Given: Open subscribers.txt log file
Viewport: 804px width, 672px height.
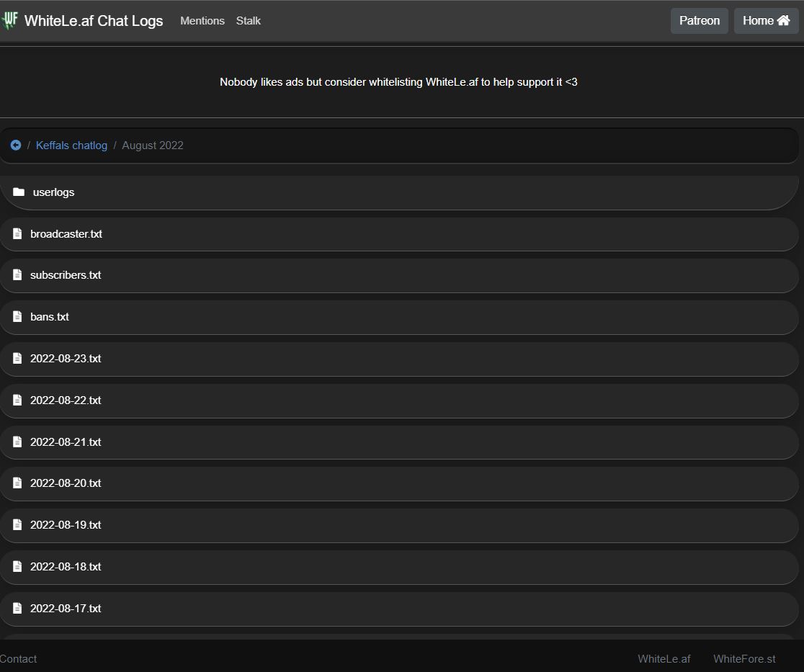Looking at the screenshot, I should click(x=399, y=275).
